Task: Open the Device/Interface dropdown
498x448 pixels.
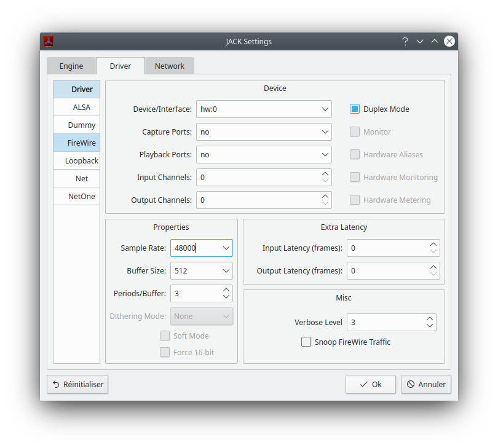Action: pos(264,109)
